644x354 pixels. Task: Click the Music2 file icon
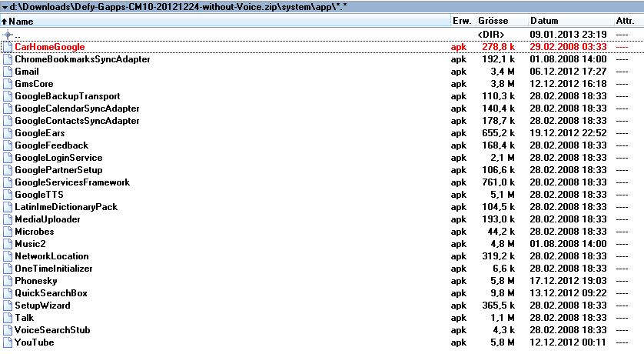point(8,244)
